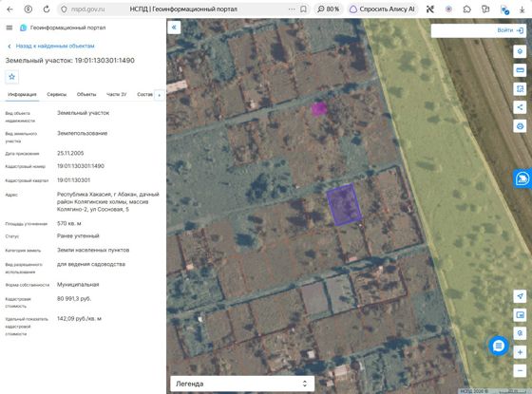The image size is (532, 394).
Task: Select the highlighted purple parcel on map
Action: (344, 204)
